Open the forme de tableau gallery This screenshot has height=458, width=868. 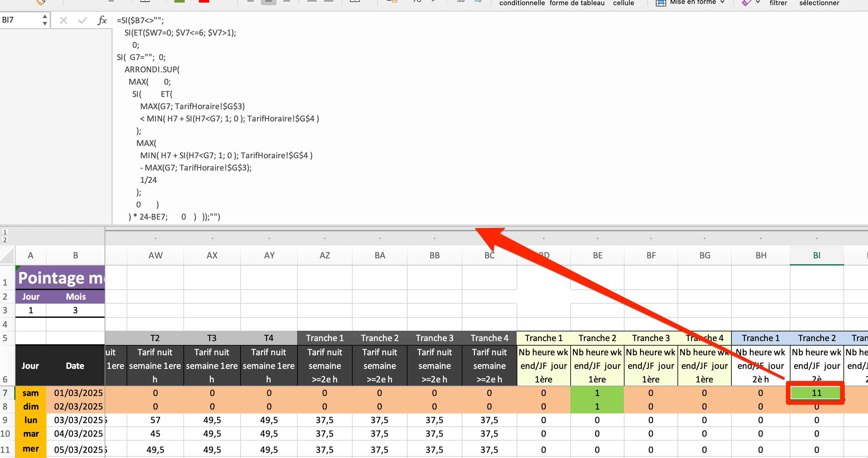click(x=577, y=3)
